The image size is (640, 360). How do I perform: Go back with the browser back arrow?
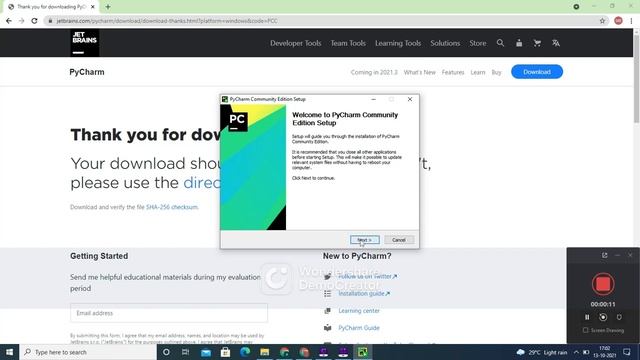coord(9,20)
